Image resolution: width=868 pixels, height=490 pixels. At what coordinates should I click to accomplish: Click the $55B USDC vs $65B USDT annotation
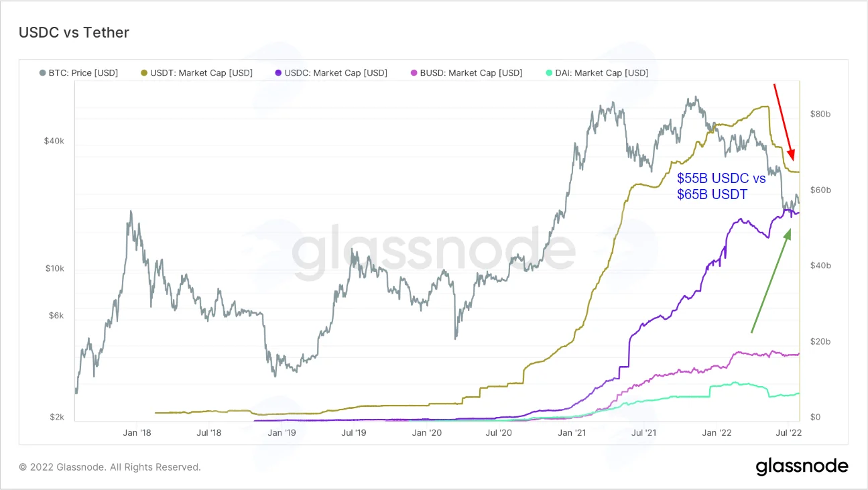pos(721,187)
